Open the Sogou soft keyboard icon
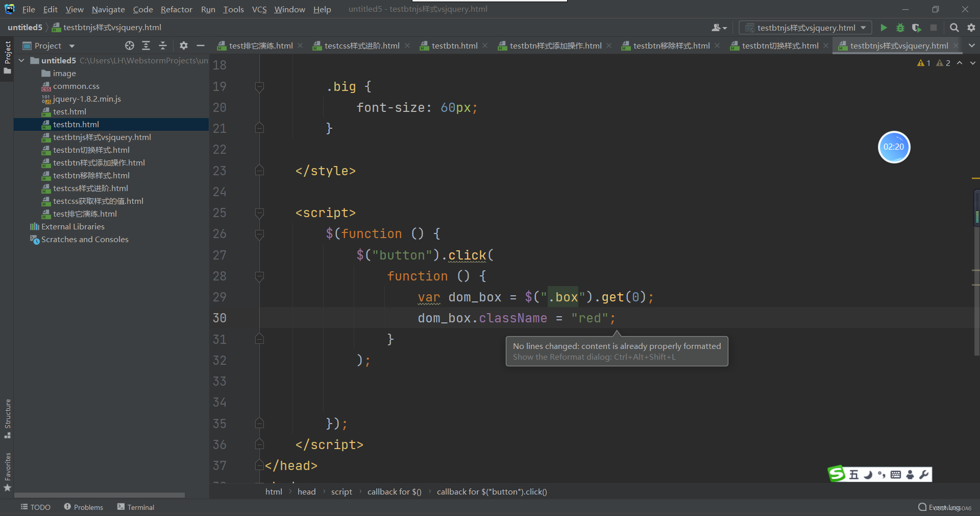The image size is (980, 516). click(896, 475)
